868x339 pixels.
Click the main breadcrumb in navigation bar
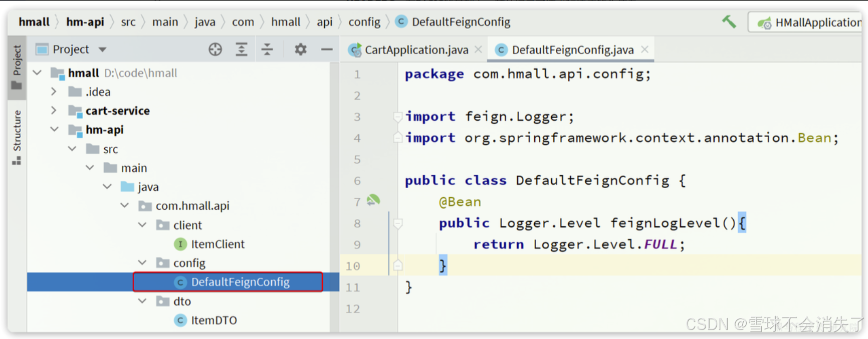pos(165,22)
